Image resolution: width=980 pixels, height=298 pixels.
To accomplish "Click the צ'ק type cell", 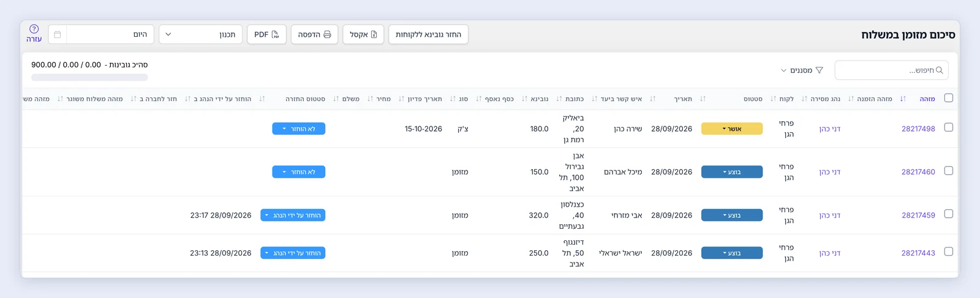I will coord(462,129).
